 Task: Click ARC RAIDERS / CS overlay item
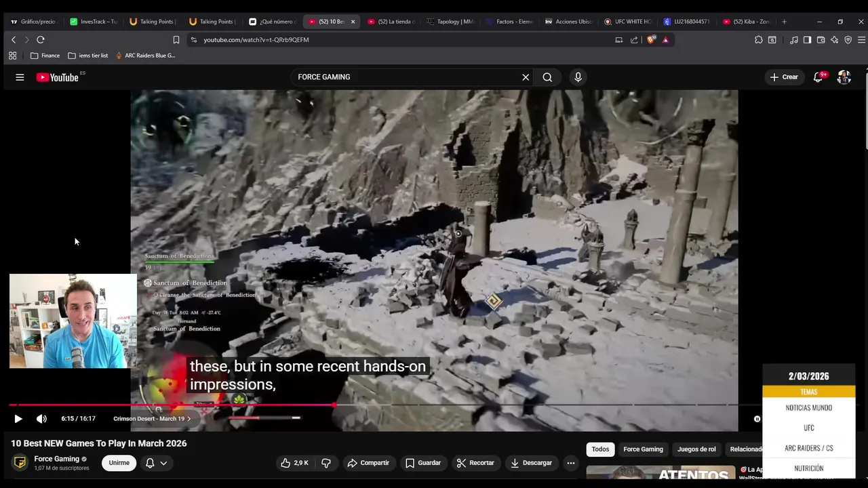(x=809, y=448)
